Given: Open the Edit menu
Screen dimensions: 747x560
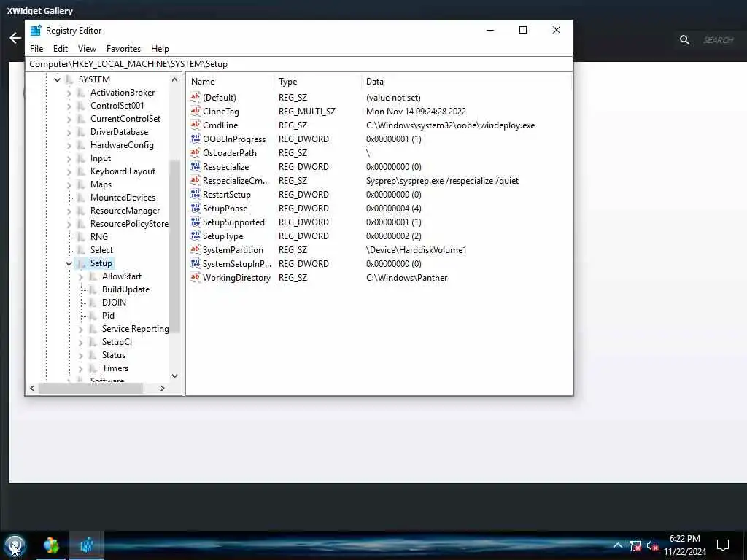Looking at the screenshot, I should 61,49.
